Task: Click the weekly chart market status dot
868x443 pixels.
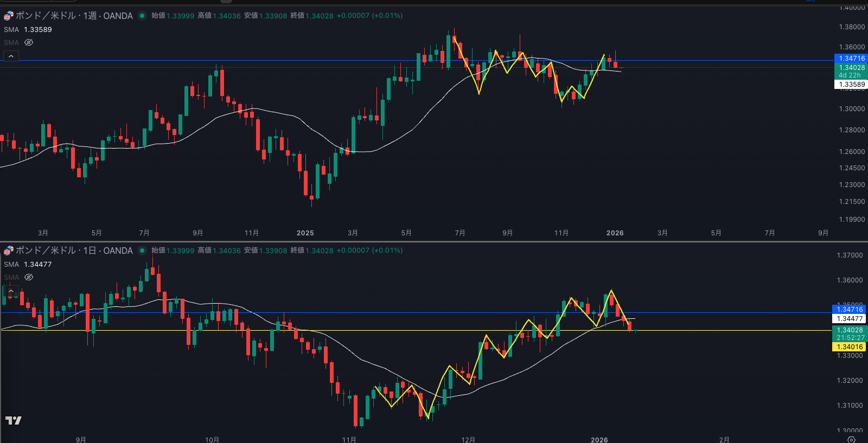Action: pos(142,16)
